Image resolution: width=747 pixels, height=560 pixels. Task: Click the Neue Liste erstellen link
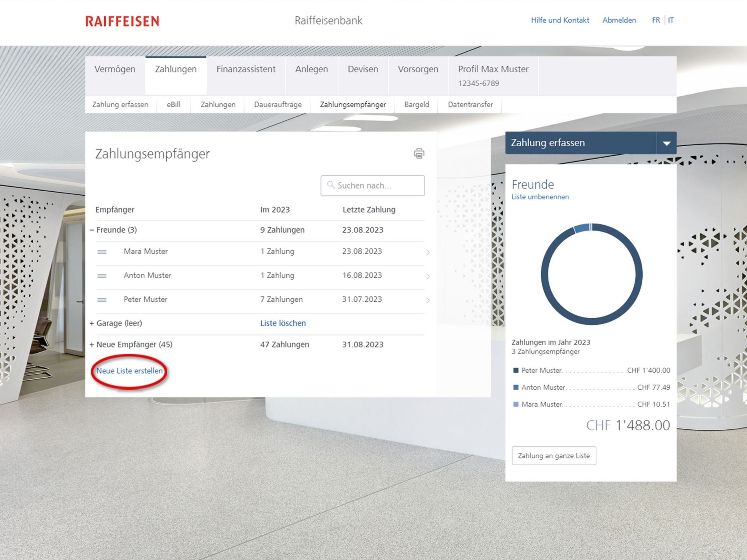130,371
